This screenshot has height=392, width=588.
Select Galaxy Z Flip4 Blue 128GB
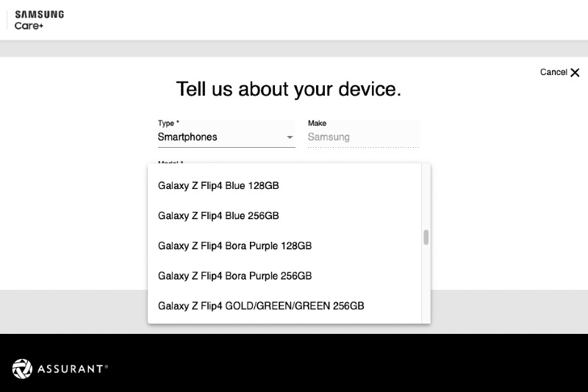(x=218, y=186)
